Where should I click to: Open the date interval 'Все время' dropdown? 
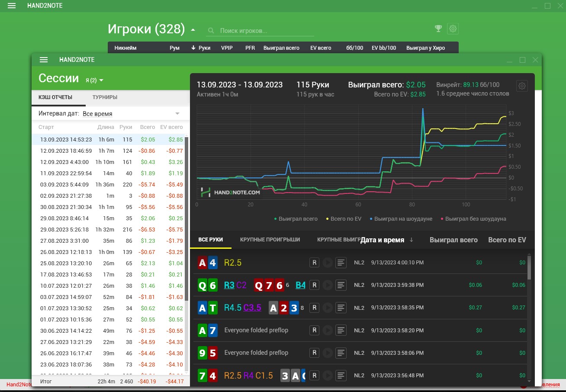pyautogui.click(x=131, y=114)
